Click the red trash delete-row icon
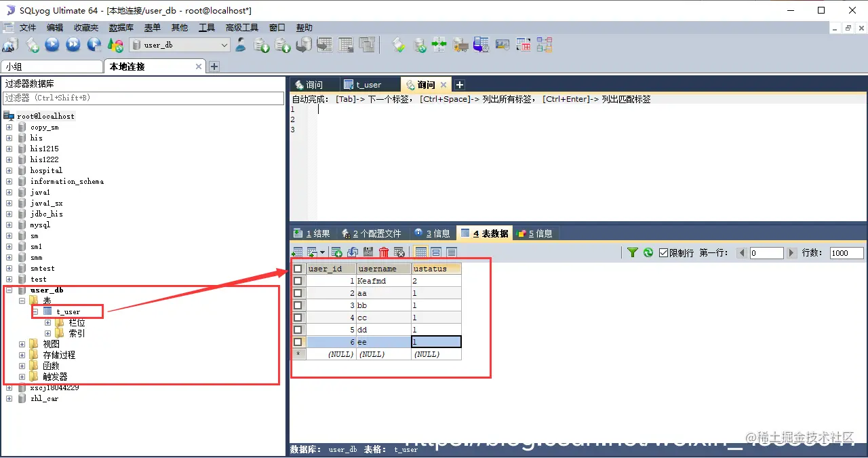This screenshot has height=458, width=868. point(384,252)
